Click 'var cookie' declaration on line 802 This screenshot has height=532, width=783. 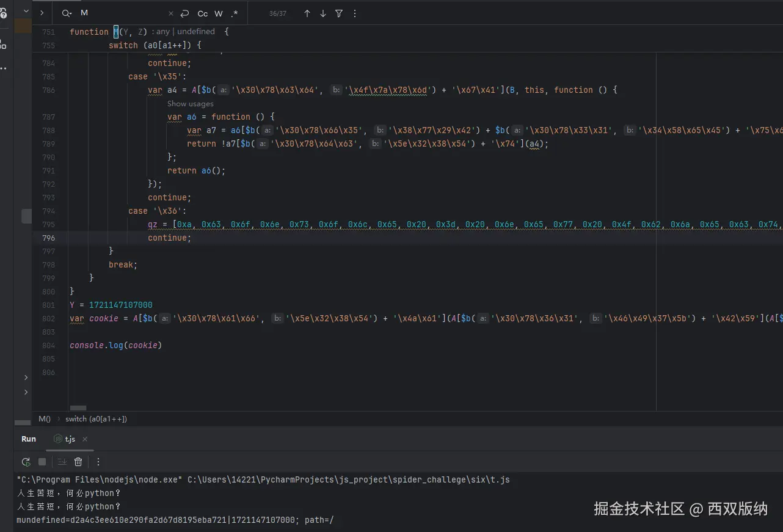[94, 319]
